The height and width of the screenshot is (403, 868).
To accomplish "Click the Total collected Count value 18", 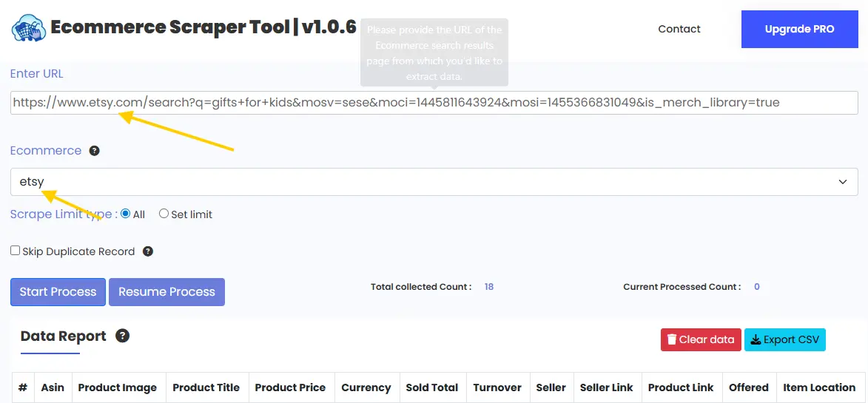I will 489,287.
